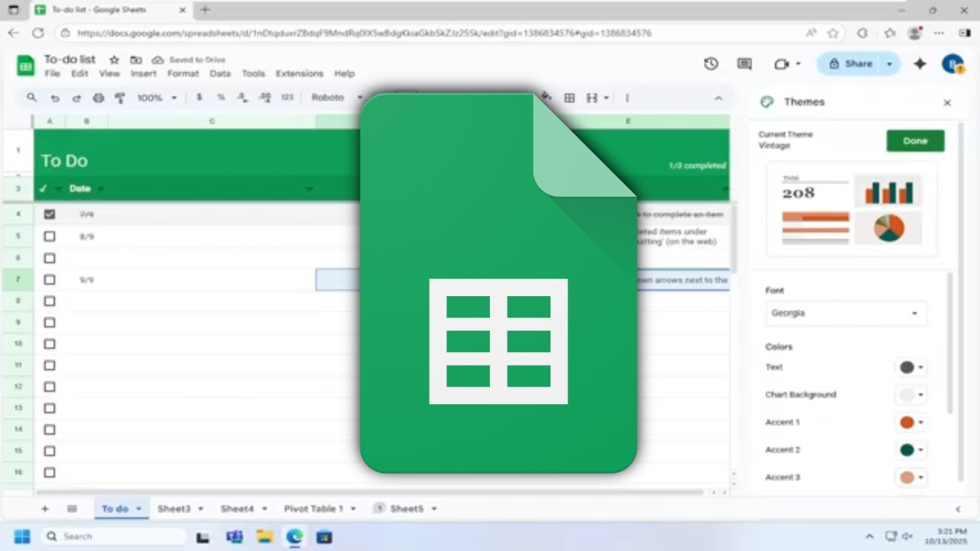Click the undo arrow in toolbar
Image resolution: width=980 pixels, height=551 pixels.
pos(54,98)
